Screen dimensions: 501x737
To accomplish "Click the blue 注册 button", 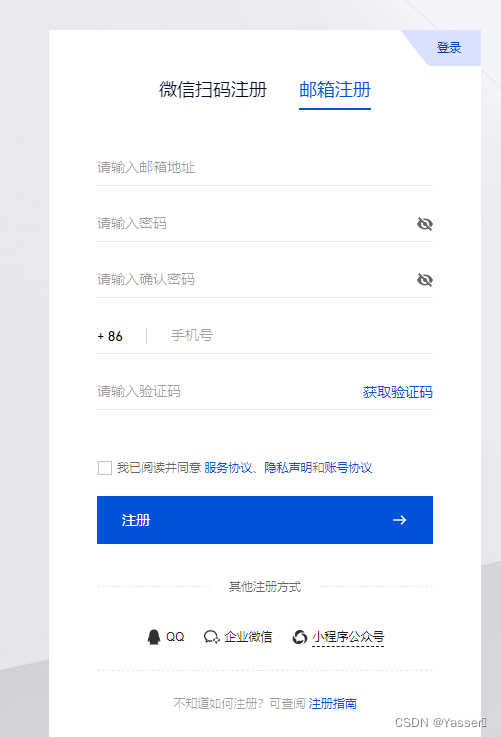I will click(x=265, y=520).
